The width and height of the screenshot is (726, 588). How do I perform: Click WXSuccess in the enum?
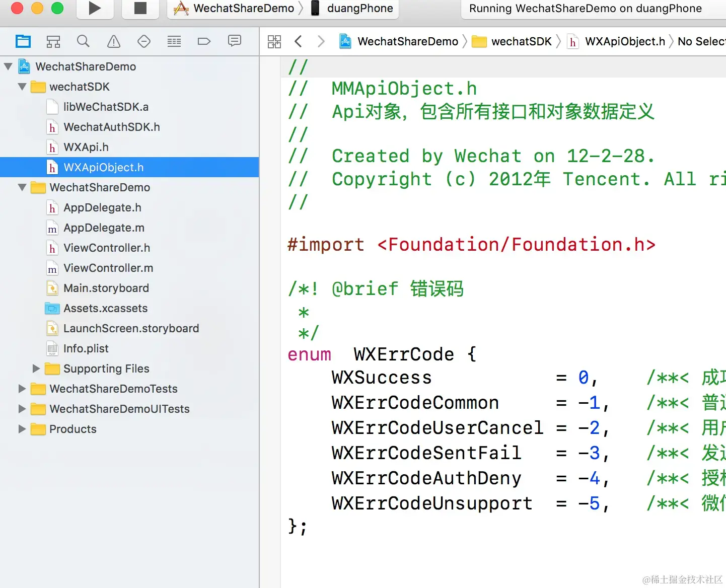[382, 378]
